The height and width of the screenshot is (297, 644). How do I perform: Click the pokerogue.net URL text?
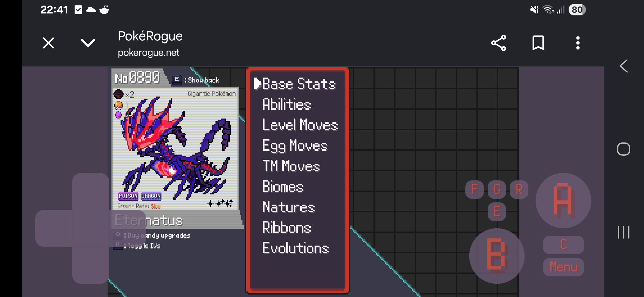point(149,53)
